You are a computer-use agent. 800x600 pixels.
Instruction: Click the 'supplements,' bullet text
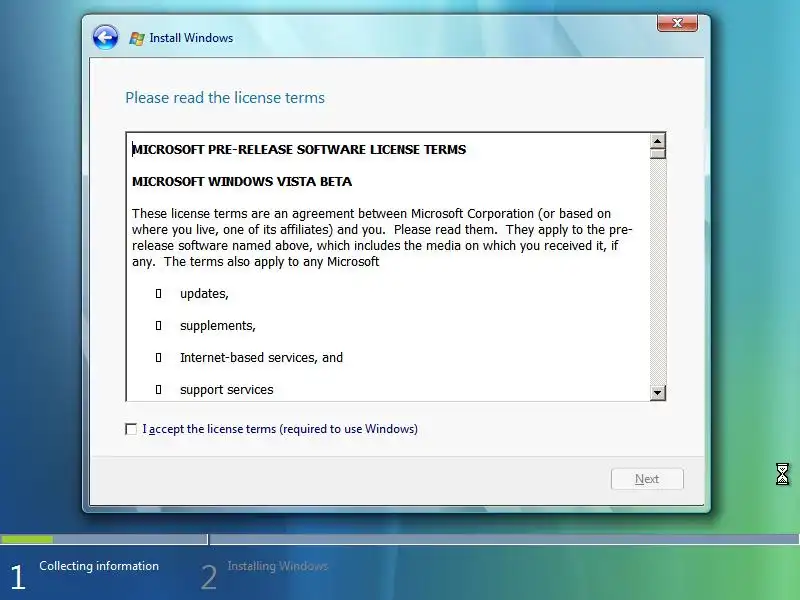[x=218, y=326]
